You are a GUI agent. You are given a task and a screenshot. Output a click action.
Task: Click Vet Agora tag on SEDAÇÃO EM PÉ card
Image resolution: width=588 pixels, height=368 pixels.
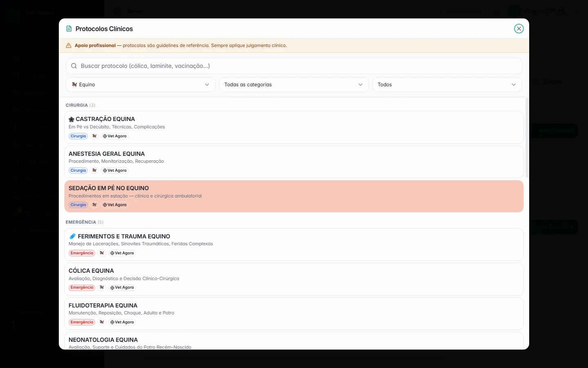(x=115, y=205)
